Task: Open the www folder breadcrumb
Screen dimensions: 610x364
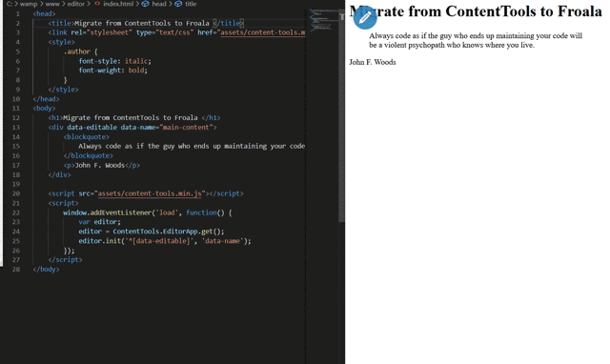Action: 52,4
